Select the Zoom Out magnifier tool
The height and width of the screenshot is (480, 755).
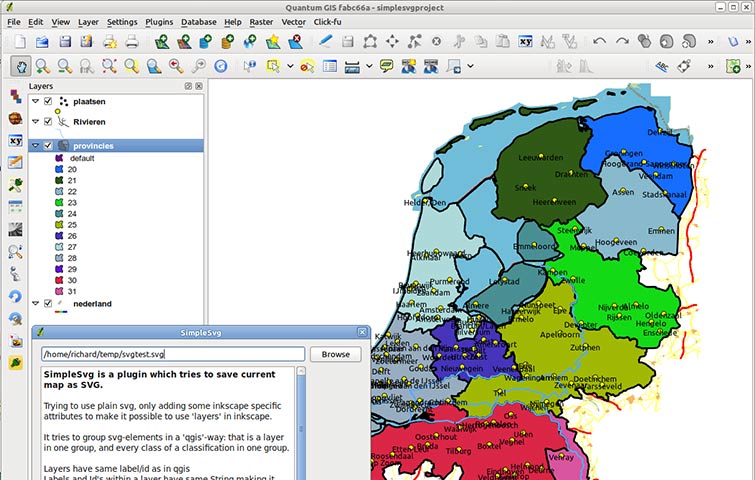(65, 66)
